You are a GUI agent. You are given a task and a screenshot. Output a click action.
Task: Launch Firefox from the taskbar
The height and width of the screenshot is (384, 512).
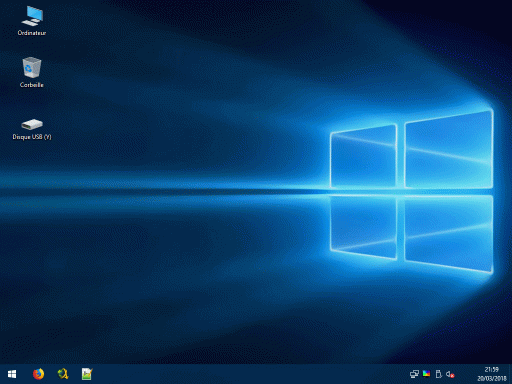coord(38,374)
